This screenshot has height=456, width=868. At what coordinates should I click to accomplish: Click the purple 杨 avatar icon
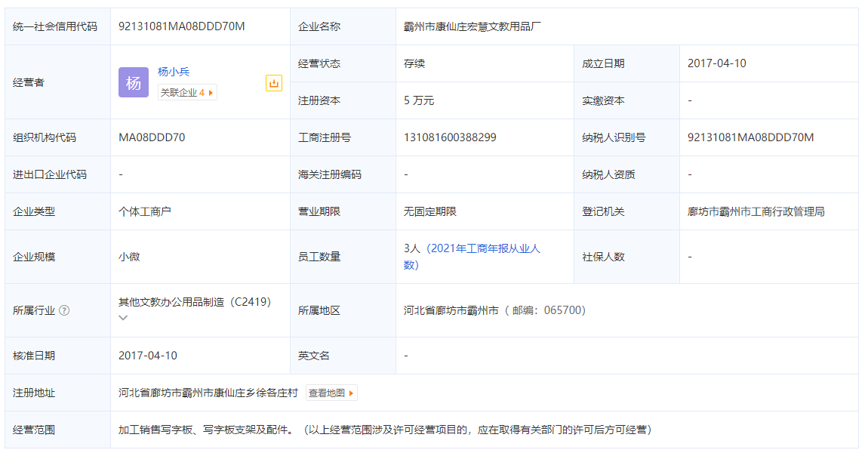(x=134, y=82)
